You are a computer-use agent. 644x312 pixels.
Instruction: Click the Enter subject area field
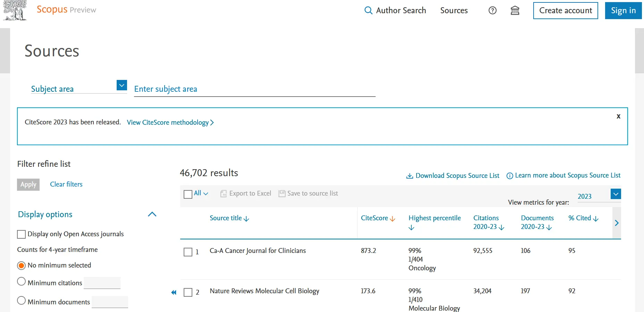tap(254, 89)
